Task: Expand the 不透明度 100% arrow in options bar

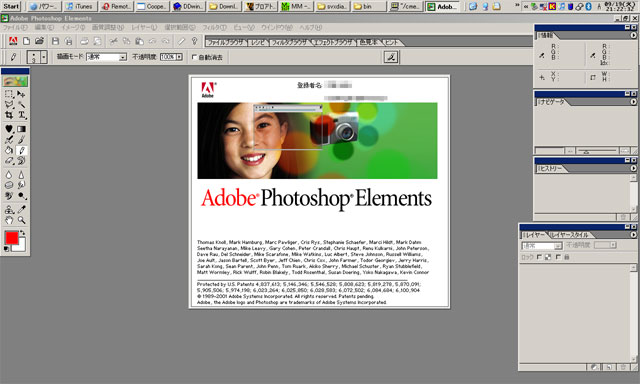Action: [x=179, y=57]
